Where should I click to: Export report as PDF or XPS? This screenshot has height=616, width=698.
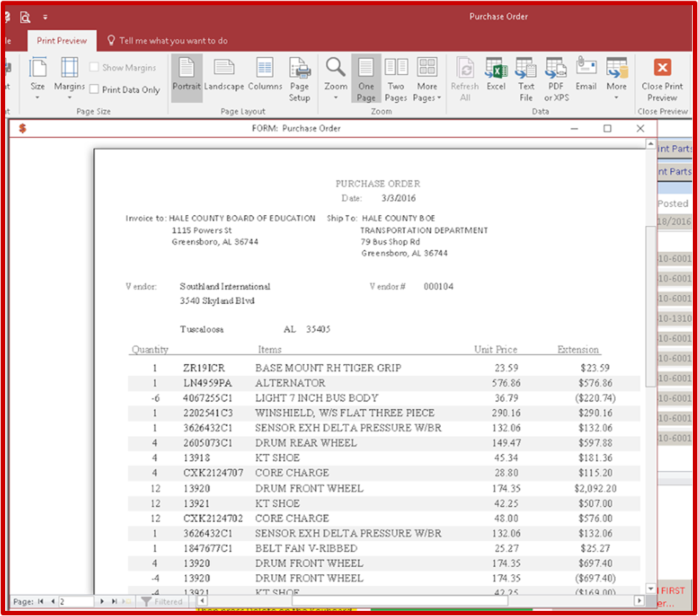pyautogui.click(x=556, y=78)
